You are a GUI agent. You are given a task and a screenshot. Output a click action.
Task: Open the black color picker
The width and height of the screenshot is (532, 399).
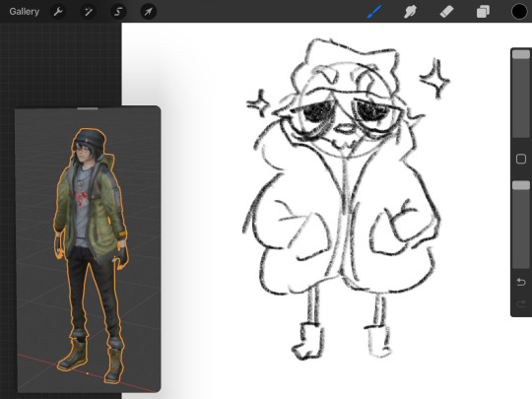pos(519,12)
